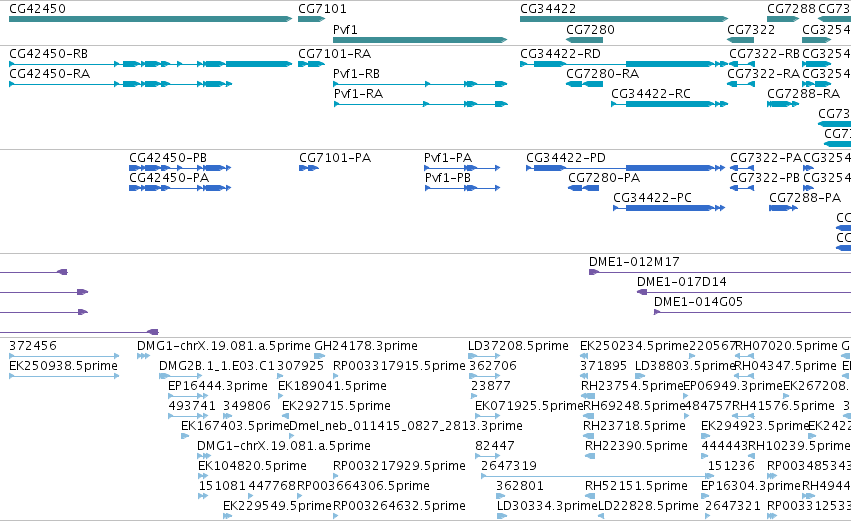Select the RH23718.5prime EST label
851x521 pixels.
(x=634, y=427)
